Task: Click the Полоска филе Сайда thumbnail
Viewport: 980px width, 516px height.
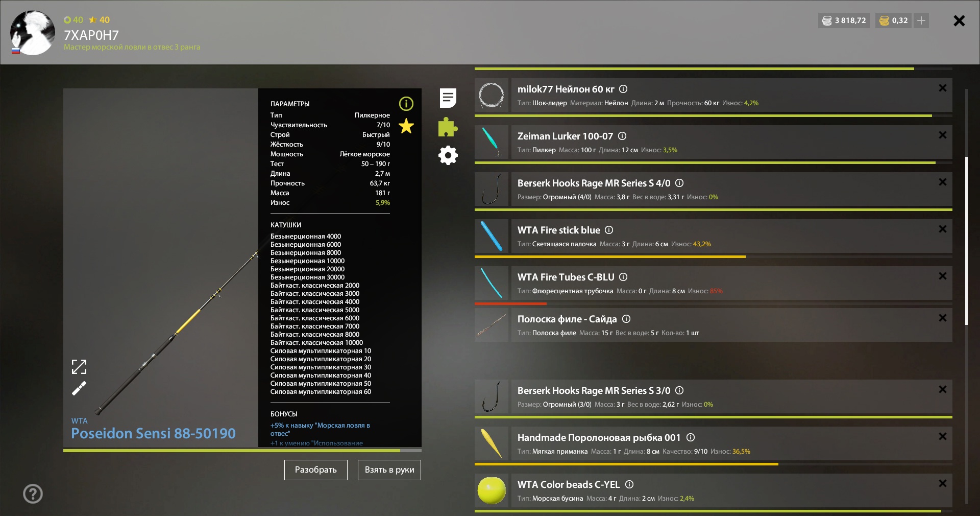Action: pyautogui.click(x=492, y=325)
